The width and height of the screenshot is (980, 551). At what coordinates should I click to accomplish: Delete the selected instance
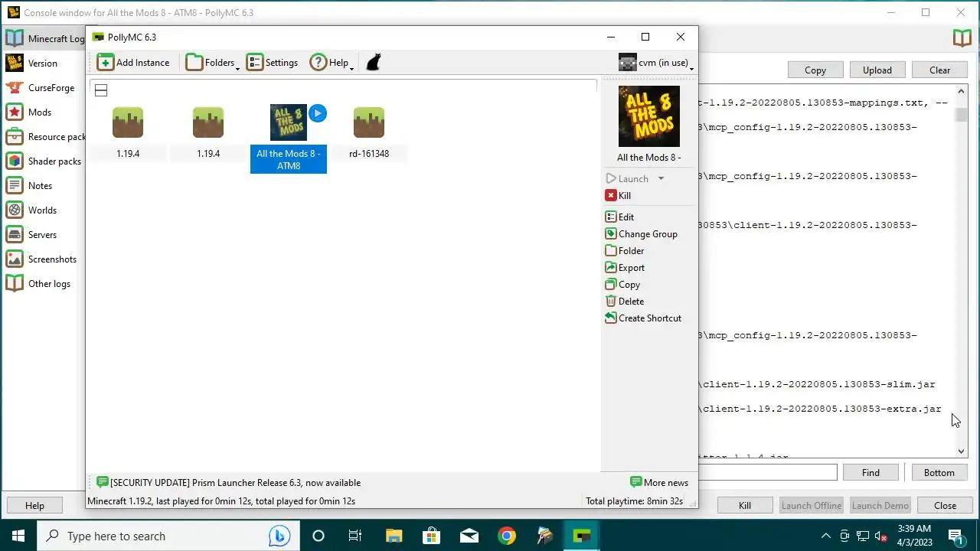tap(625, 302)
